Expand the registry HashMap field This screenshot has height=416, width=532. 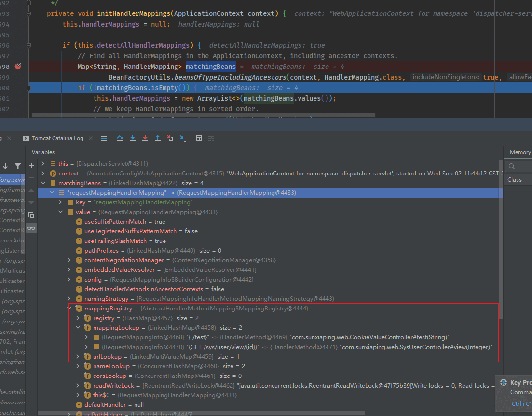pos(78,318)
